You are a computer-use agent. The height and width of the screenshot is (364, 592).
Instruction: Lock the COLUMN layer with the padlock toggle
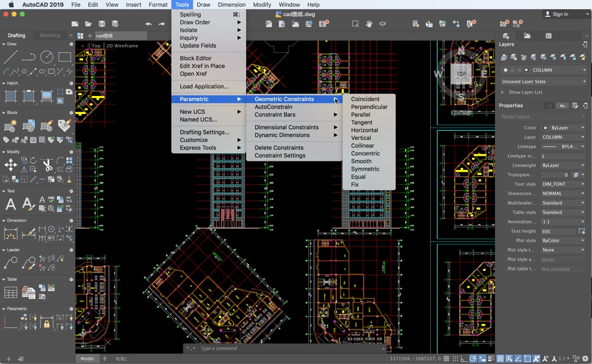[512, 70]
